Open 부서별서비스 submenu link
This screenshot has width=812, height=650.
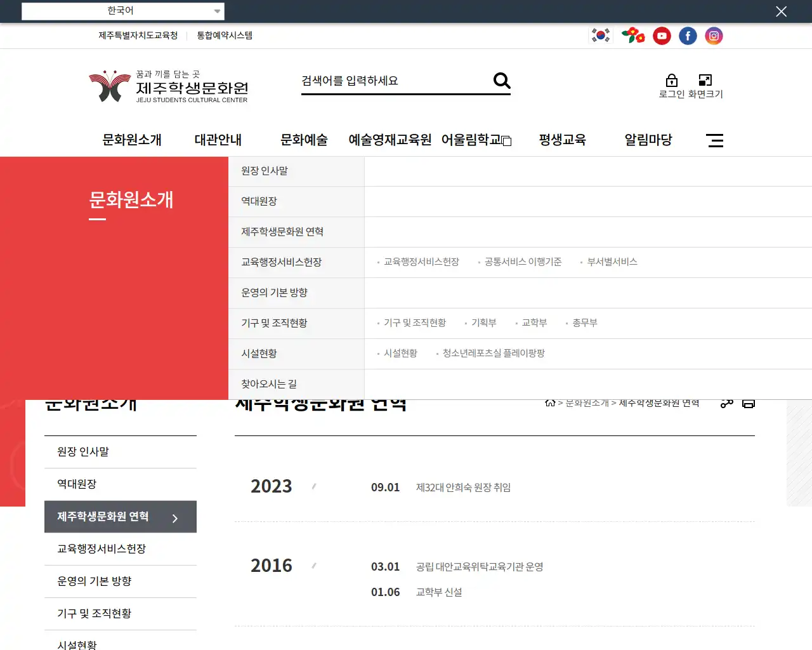[x=612, y=262]
